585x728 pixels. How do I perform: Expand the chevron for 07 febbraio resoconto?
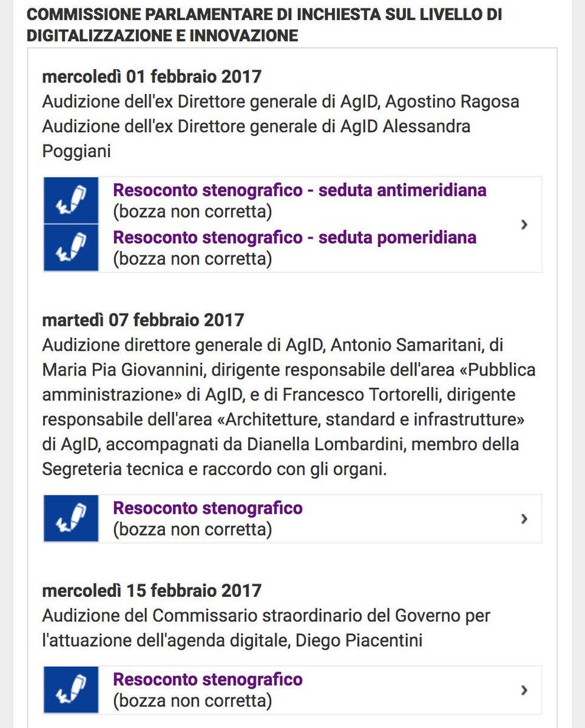[x=524, y=519]
